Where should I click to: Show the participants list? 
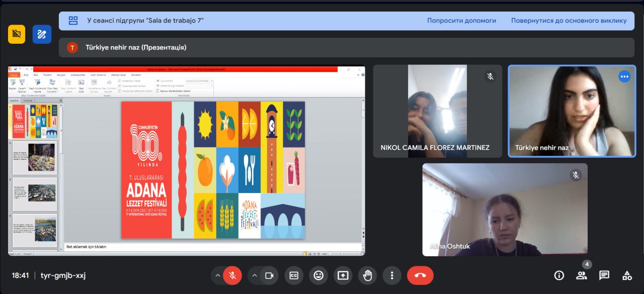click(x=582, y=275)
